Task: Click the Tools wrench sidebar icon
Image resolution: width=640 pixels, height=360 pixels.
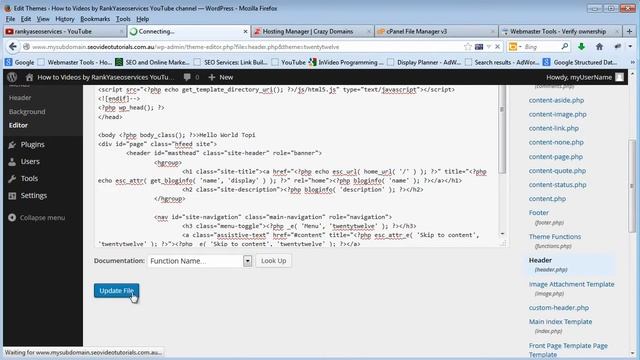Action: click(12, 178)
